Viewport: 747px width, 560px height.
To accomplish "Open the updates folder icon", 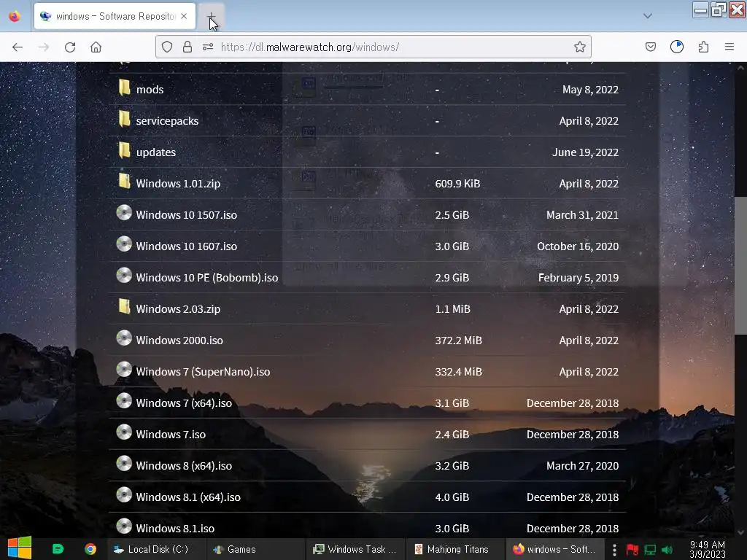I will point(124,150).
